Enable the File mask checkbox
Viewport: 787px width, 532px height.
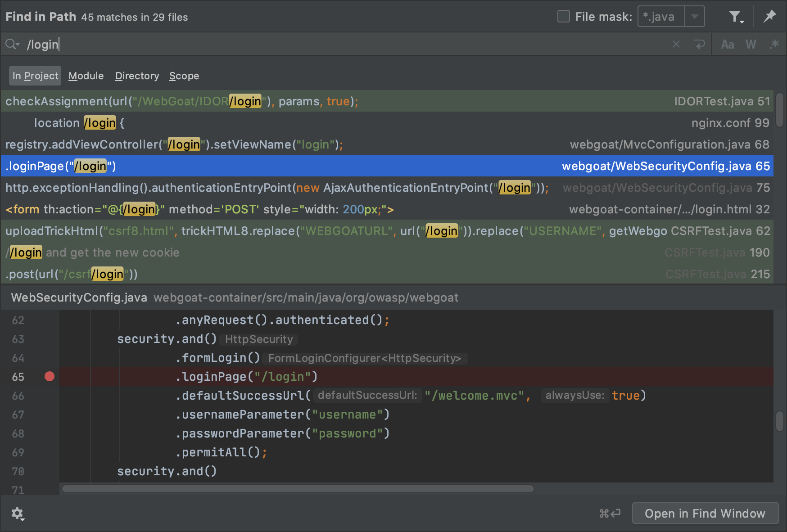pyautogui.click(x=563, y=17)
